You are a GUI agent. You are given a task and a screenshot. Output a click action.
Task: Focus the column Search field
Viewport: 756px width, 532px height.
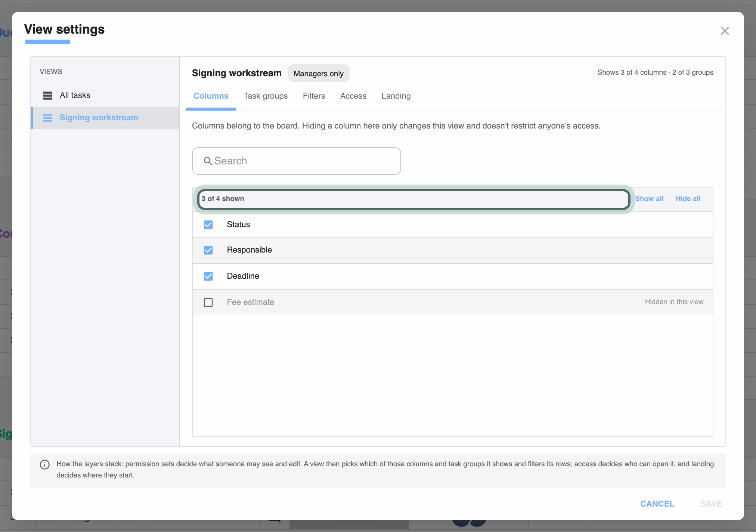pyautogui.click(x=297, y=161)
